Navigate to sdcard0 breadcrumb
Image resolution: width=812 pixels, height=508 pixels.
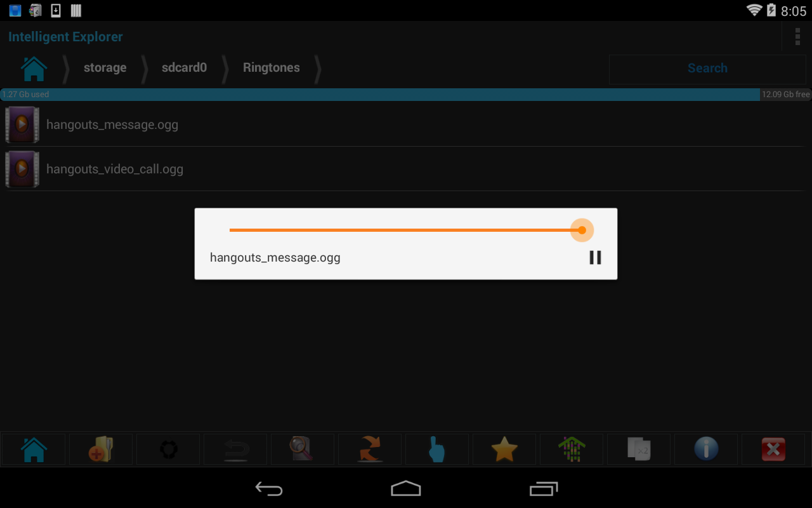coord(184,68)
